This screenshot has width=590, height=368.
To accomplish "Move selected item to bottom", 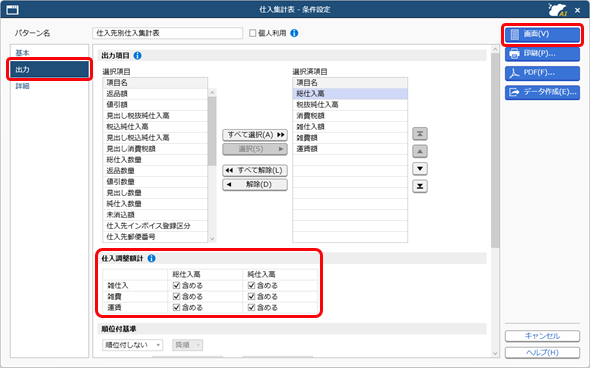I will click(x=420, y=186).
